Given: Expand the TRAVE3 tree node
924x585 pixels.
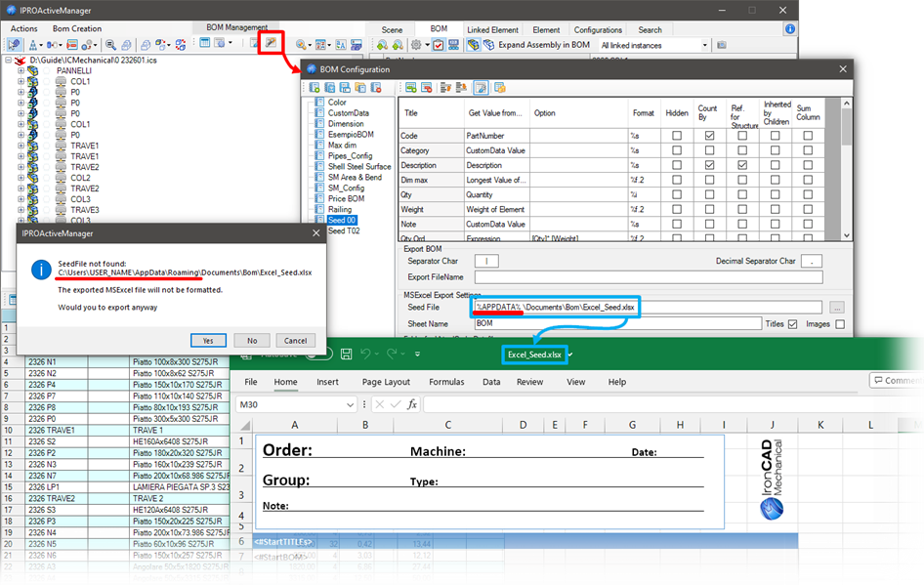Looking at the screenshot, I should pyautogui.click(x=21, y=210).
